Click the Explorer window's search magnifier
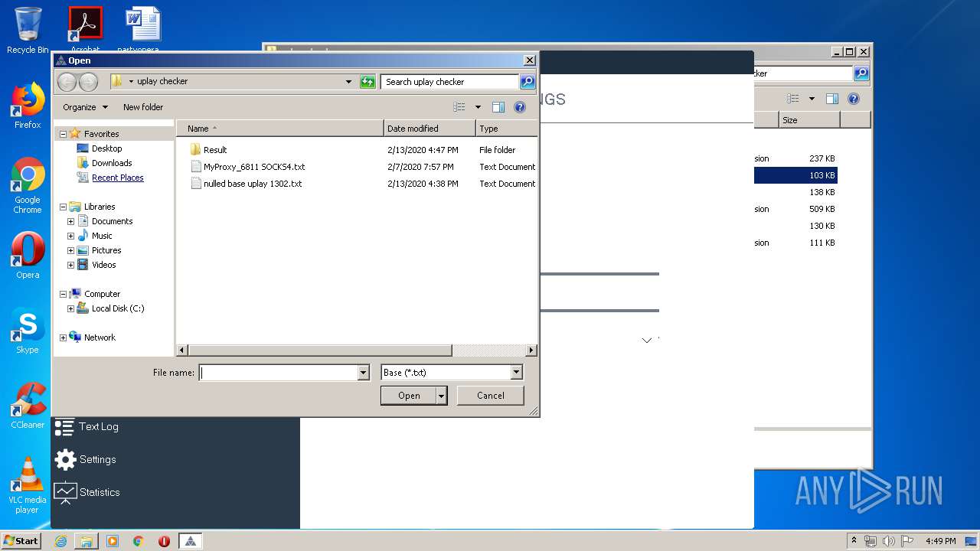The height and width of the screenshot is (551, 980). [x=861, y=73]
